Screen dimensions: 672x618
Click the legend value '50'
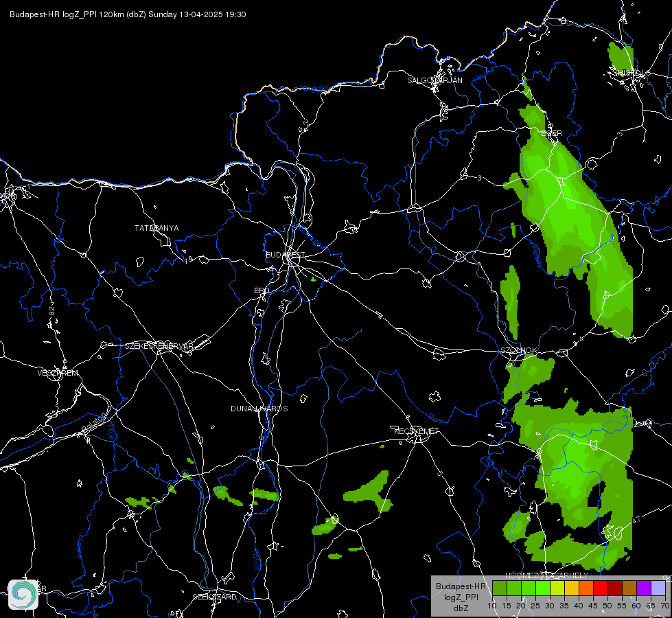click(607, 606)
